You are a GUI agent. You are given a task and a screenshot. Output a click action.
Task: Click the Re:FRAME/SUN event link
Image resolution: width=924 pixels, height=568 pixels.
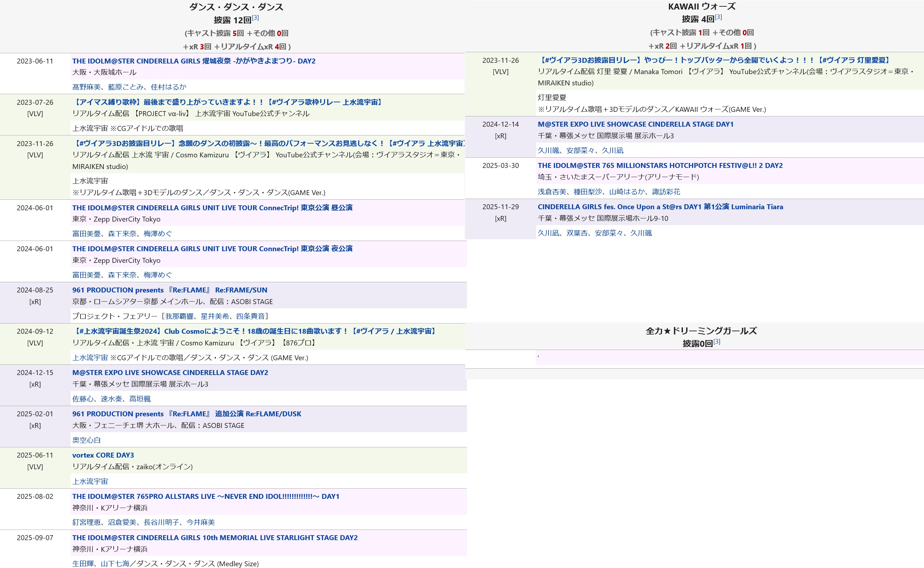[x=169, y=290]
